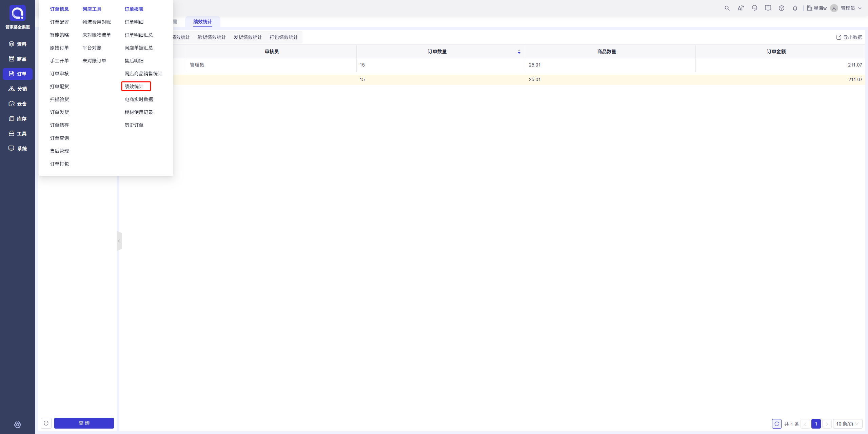Open customer service headset icon

click(x=754, y=8)
